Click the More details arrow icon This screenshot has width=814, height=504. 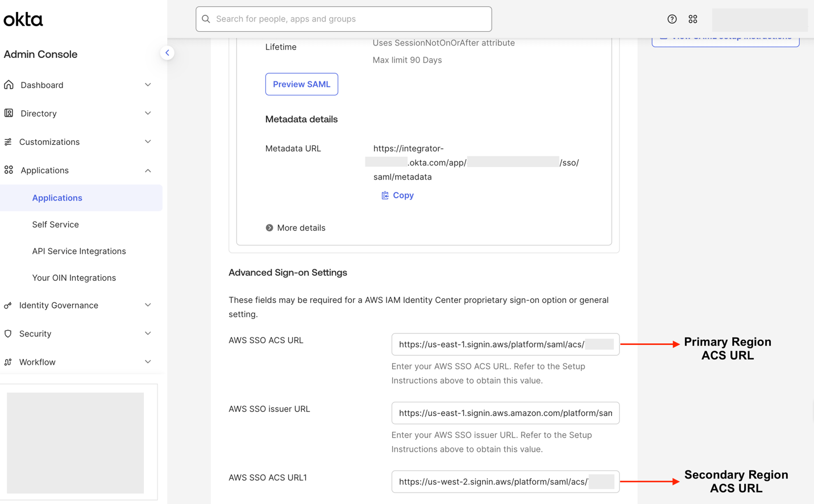coord(269,228)
